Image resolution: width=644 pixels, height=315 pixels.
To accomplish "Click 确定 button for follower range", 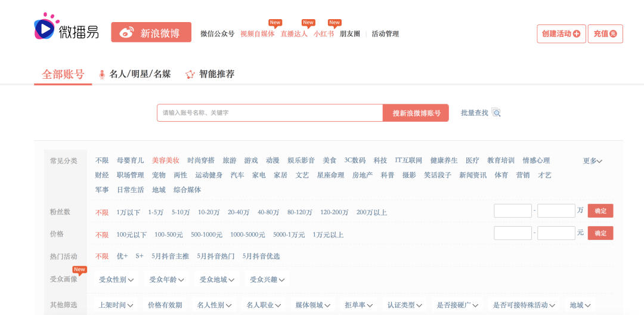I will [600, 211].
